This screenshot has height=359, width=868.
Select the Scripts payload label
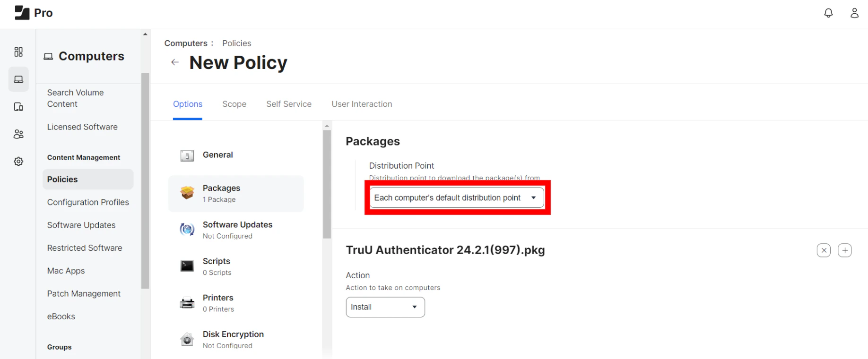[x=217, y=261]
